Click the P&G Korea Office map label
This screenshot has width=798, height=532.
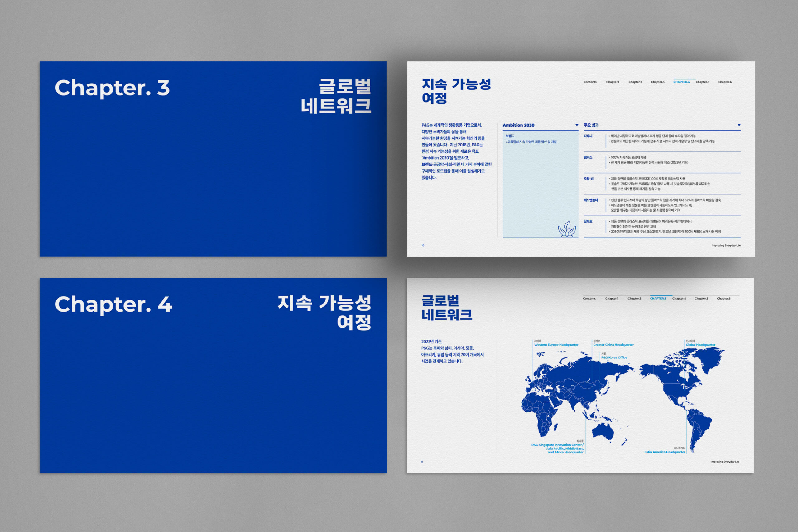(x=614, y=357)
